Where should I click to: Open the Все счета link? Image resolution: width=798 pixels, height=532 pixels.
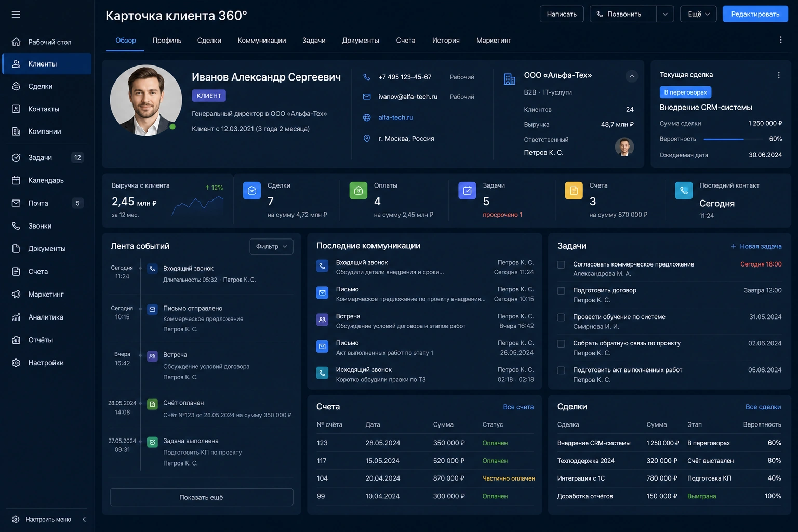coord(518,407)
